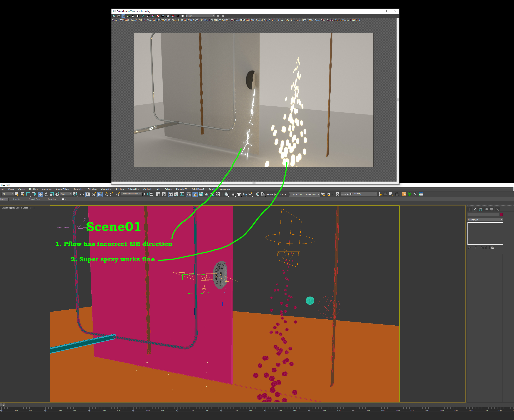Viewport: 514px width, 420px height.
Task: Click the object color swatch in Modify panel
Action: 501,214
